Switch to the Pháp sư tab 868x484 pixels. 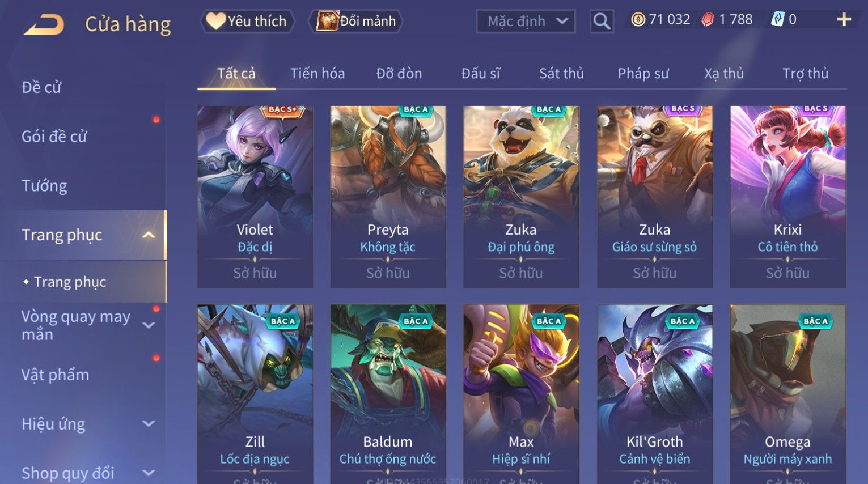[643, 74]
